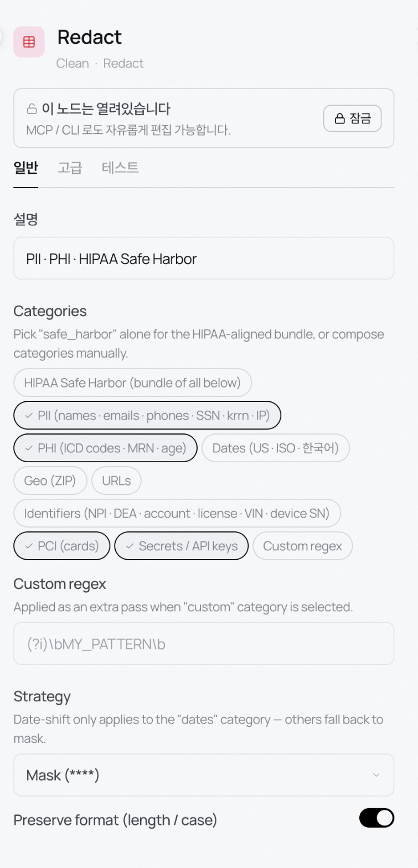
Task: Enable the HIPAA Safe Harbor bundle chip
Action: pyautogui.click(x=132, y=383)
